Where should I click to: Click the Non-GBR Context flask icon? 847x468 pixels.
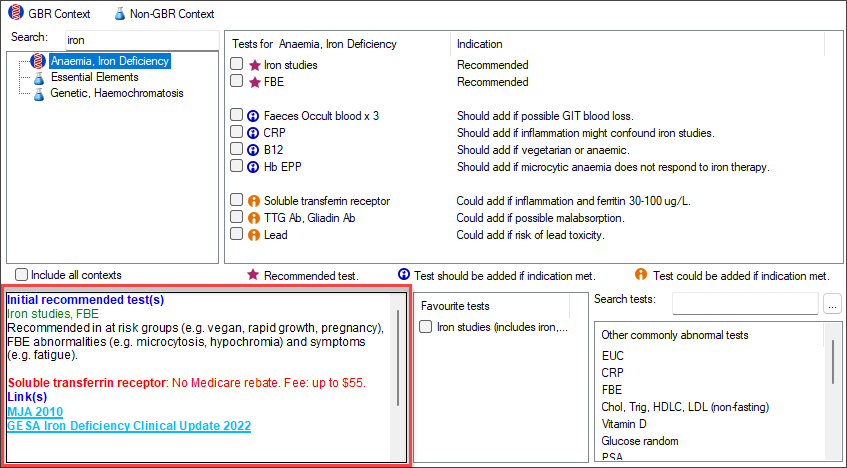(121, 14)
